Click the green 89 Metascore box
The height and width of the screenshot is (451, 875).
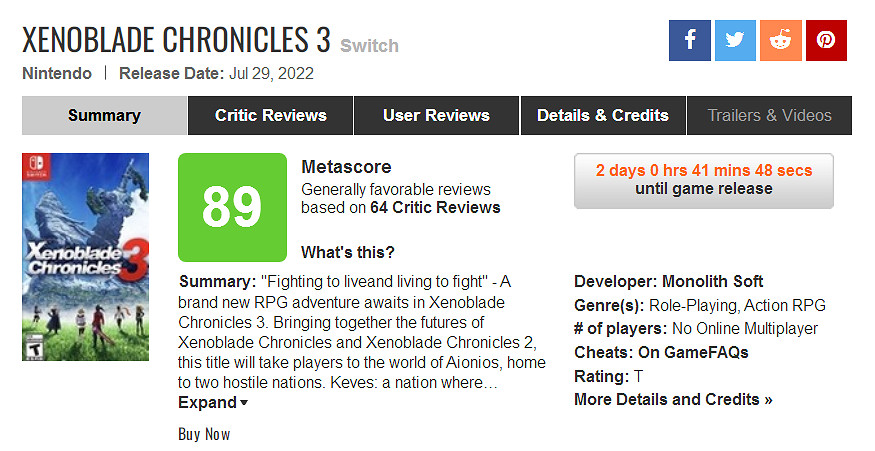tap(232, 207)
